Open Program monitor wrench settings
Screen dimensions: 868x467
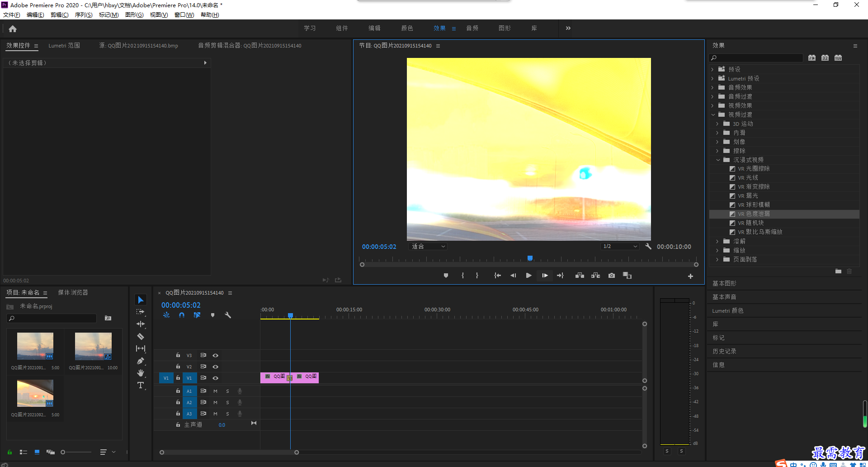coord(648,247)
